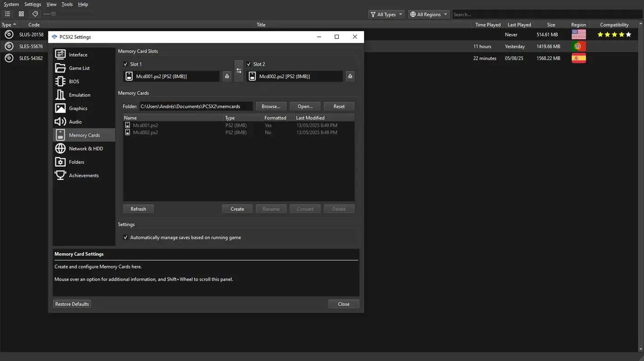Click the swap memory cards arrows icon
Screen dimensions: 644x361
point(238,70)
